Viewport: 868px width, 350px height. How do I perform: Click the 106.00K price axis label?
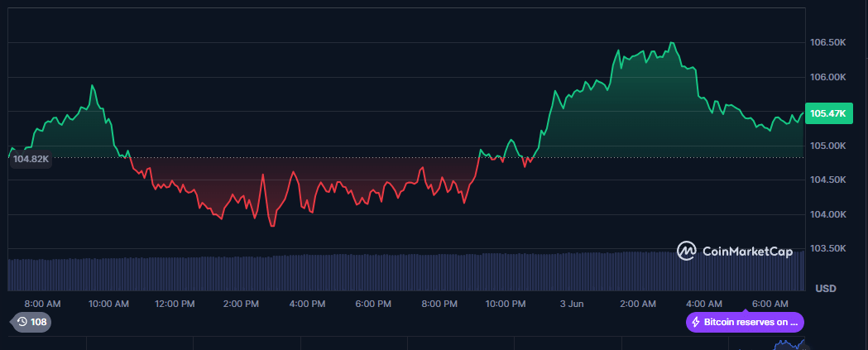pyautogui.click(x=827, y=77)
